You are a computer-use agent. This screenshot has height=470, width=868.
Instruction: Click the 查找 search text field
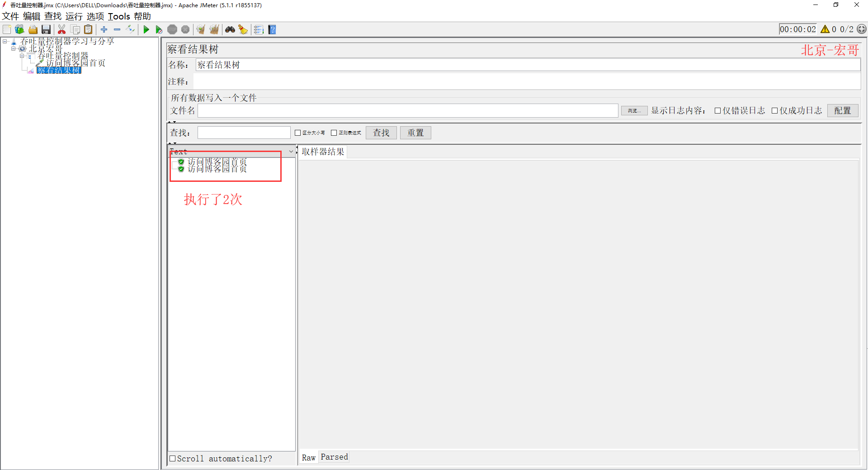coord(244,133)
